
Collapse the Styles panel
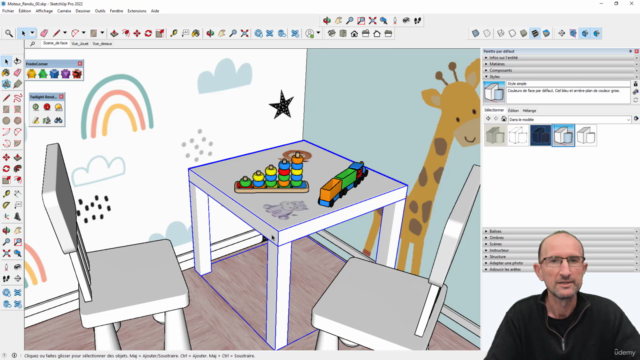click(x=560, y=77)
